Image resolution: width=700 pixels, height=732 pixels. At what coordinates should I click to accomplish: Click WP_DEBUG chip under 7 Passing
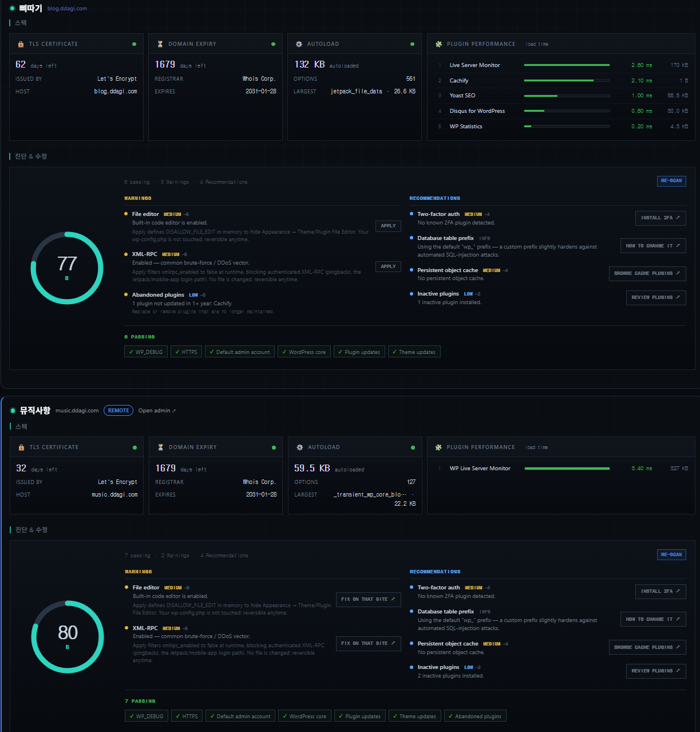point(147,716)
